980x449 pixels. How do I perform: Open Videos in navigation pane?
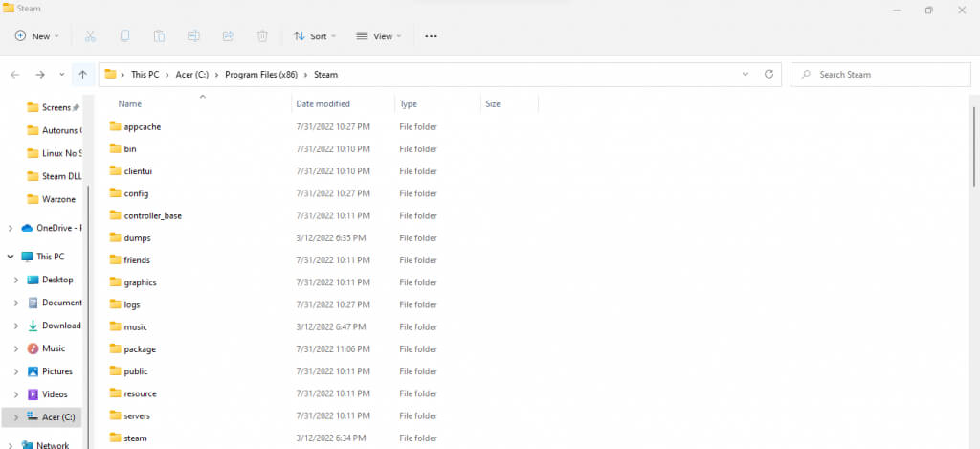coord(47,394)
